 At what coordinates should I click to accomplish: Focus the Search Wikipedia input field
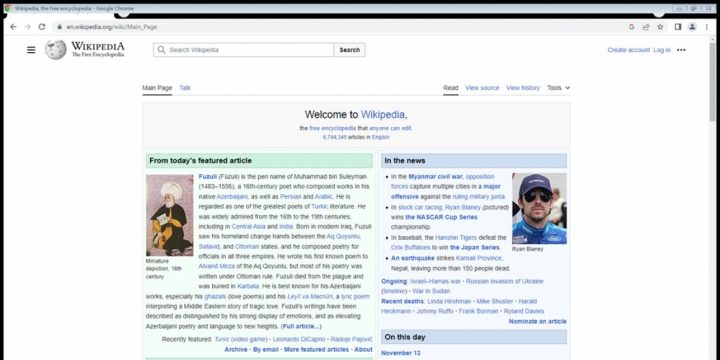[x=244, y=50]
